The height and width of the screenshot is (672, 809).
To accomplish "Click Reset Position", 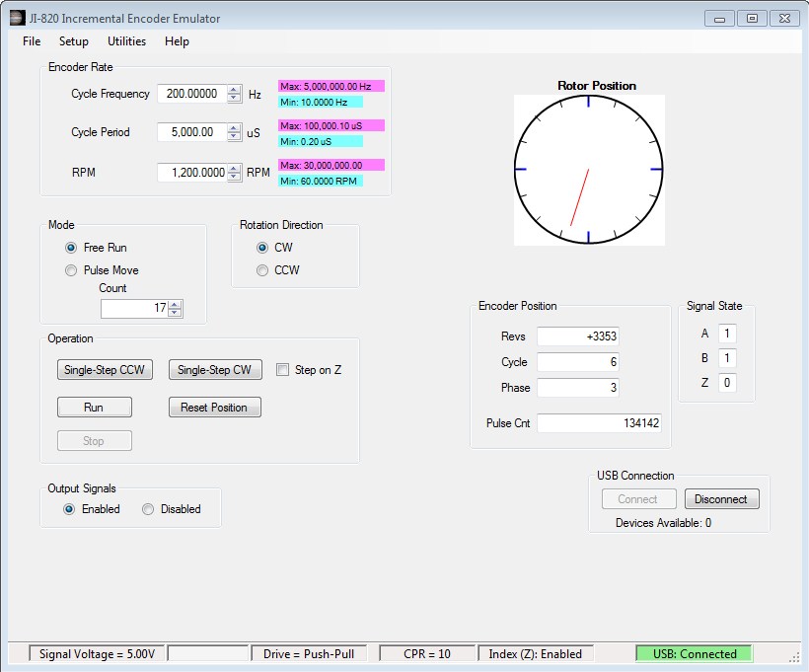I will coord(214,407).
